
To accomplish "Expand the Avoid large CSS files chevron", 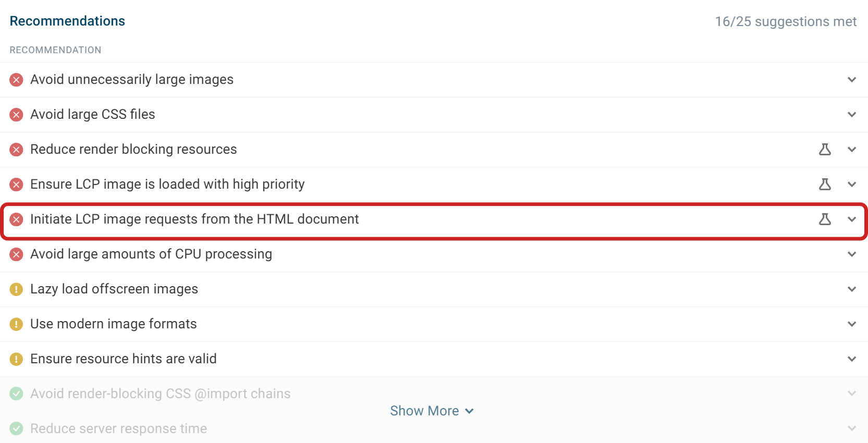I will [x=852, y=115].
